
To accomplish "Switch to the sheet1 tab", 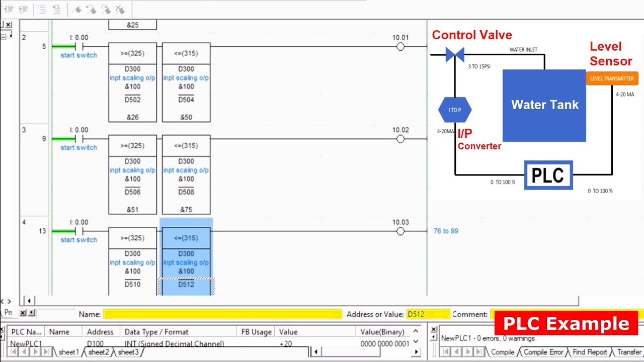I will click(68, 352).
